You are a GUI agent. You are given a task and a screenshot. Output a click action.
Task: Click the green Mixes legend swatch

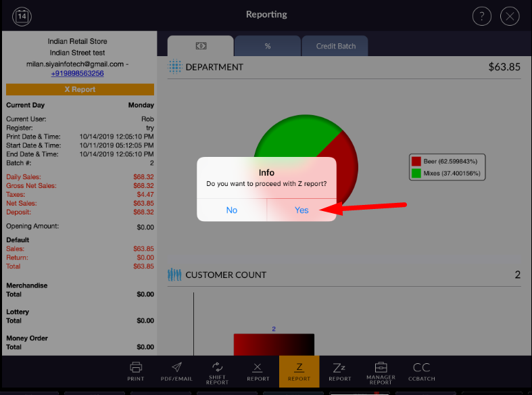(x=416, y=174)
